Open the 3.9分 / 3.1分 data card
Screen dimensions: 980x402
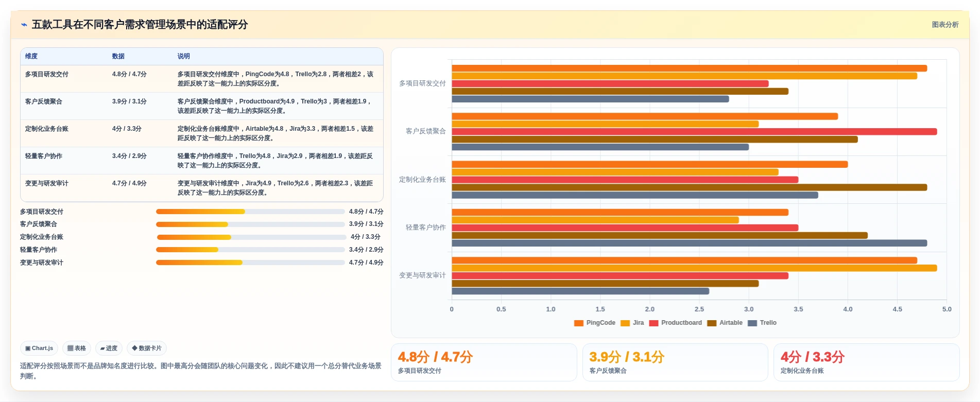675,362
